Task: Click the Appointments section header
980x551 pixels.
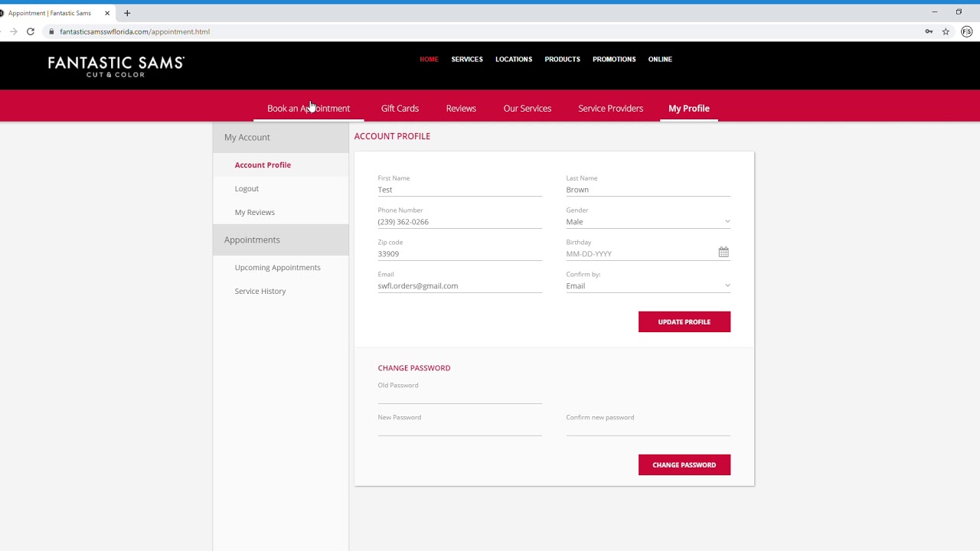Action: tap(280, 240)
